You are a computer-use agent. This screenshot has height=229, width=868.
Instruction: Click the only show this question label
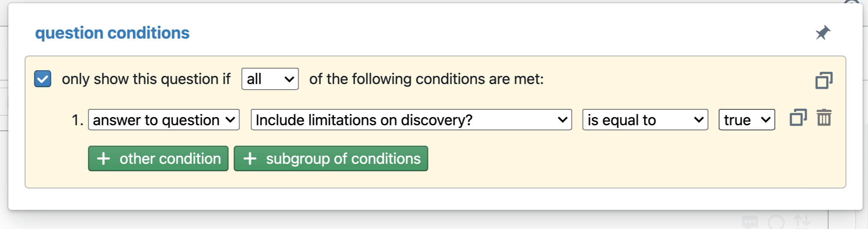coord(146,79)
